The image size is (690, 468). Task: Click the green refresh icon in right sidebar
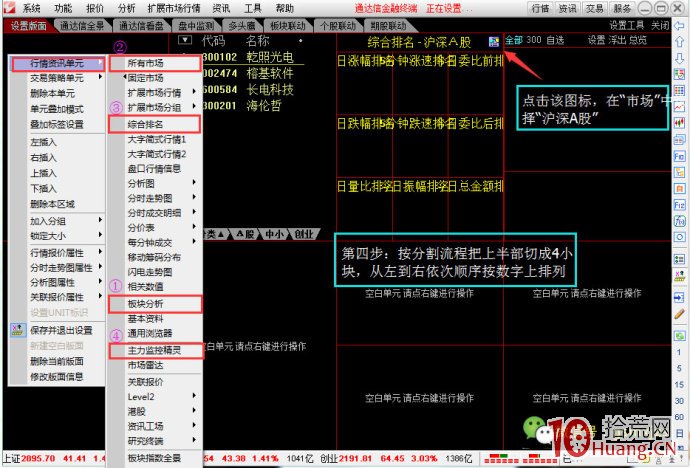[679, 336]
